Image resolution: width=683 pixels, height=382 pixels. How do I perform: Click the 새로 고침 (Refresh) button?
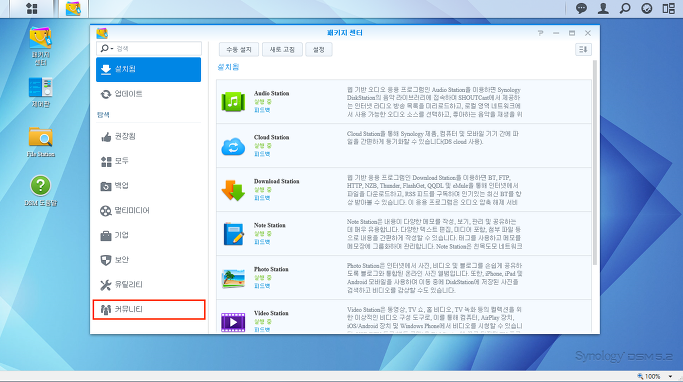pyautogui.click(x=282, y=50)
